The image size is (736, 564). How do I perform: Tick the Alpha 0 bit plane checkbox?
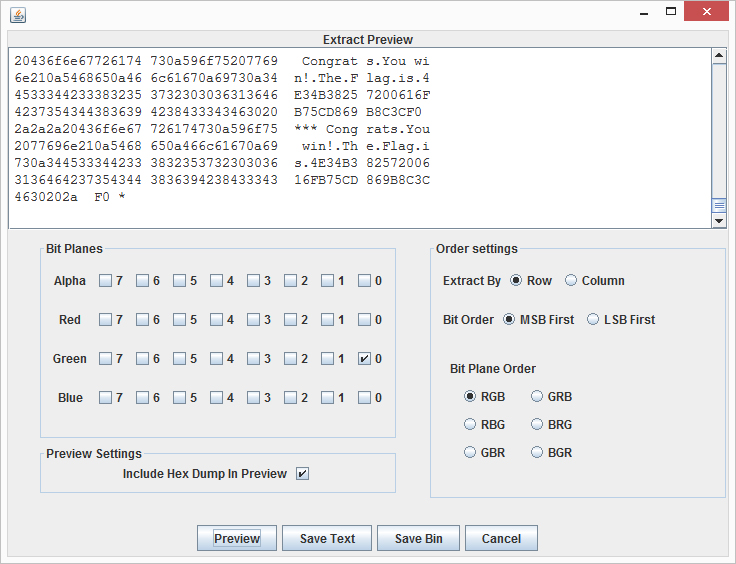(x=365, y=281)
